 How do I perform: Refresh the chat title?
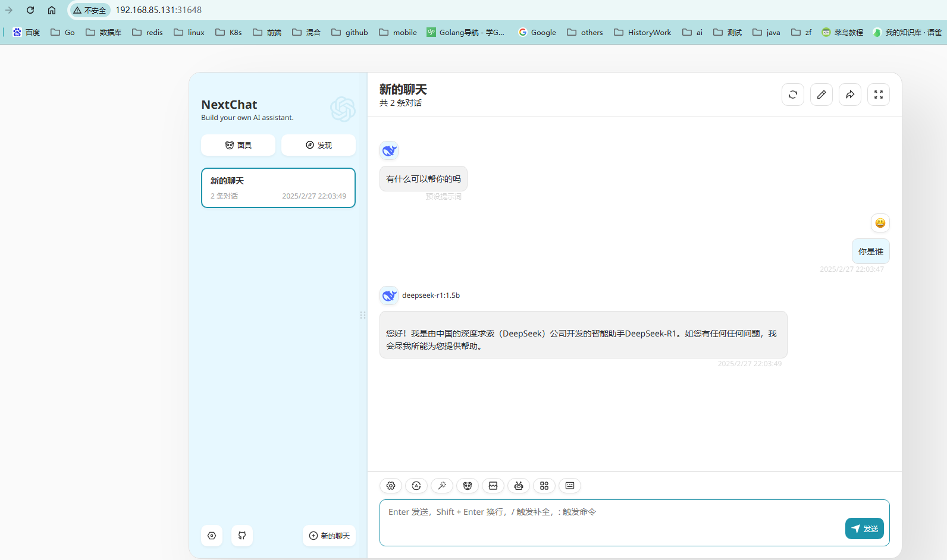(x=793, y=95)
